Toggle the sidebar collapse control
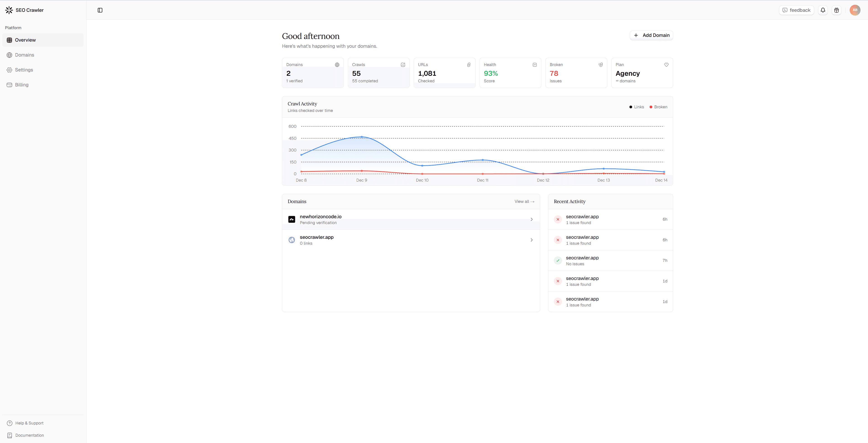The image size is (868, 443). coord(100,10)
